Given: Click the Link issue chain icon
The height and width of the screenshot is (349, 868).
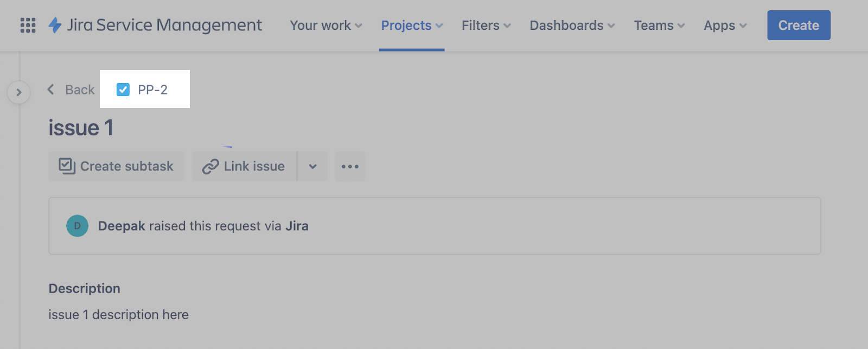Looking at the screenshot, I should 210,166.
